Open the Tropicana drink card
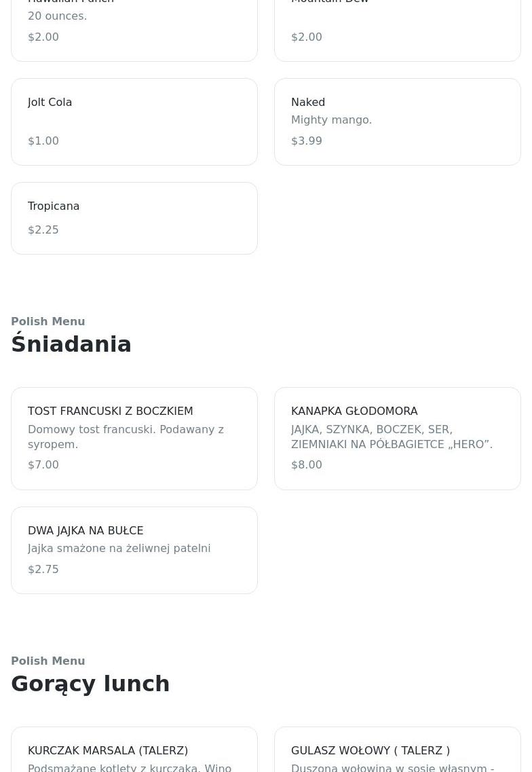This screenshot has height=772, width=532. (x=134, y=217)
